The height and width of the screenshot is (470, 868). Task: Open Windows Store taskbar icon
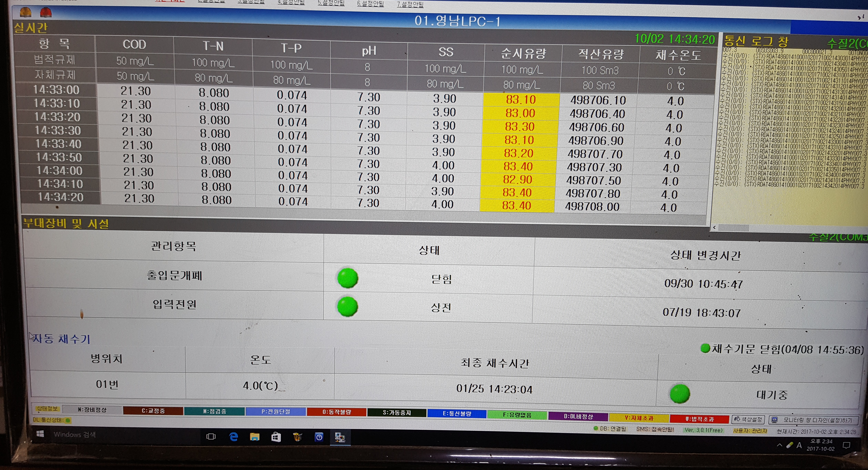[x=276, y=437]
